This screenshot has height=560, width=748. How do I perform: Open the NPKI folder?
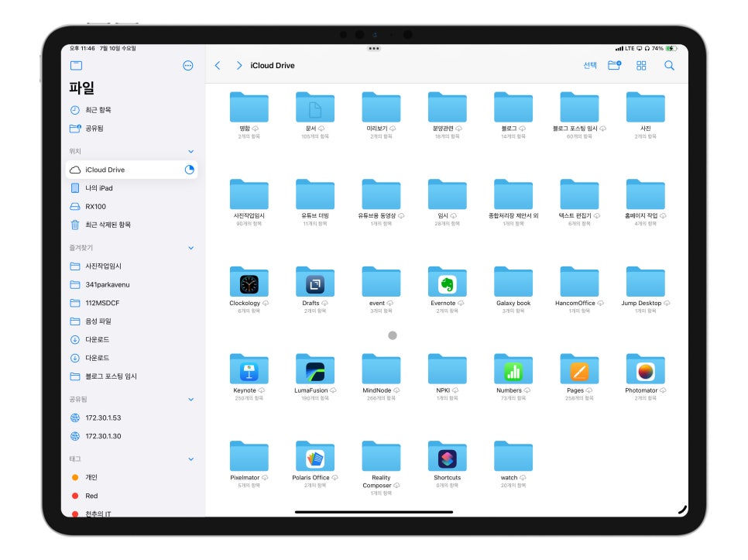pos(447,369)
